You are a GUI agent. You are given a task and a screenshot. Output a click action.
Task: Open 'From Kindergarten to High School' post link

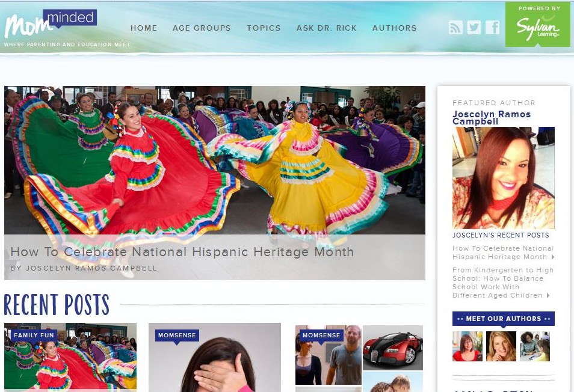(503, 283)
